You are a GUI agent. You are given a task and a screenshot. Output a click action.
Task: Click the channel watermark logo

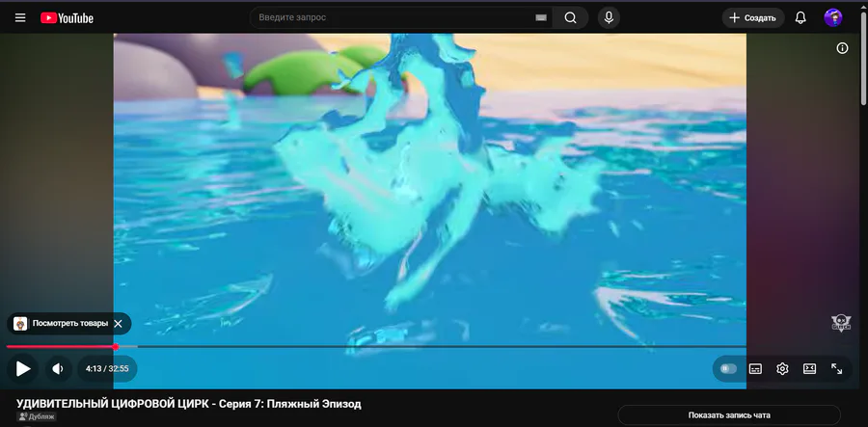coord(841,323)
